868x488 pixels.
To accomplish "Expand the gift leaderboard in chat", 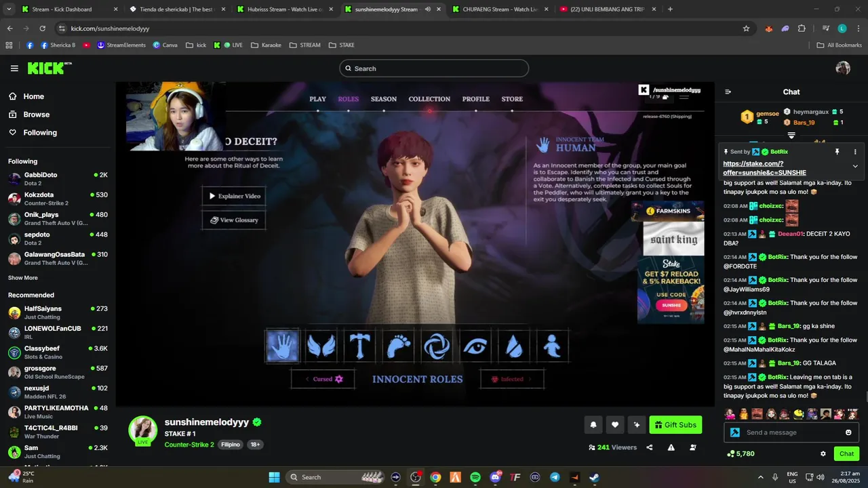I will [791, 136].
